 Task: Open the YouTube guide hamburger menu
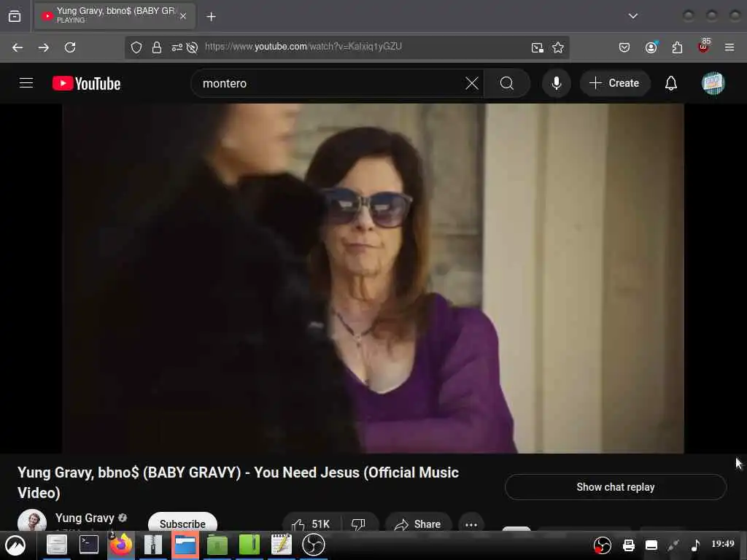(26, 83)
